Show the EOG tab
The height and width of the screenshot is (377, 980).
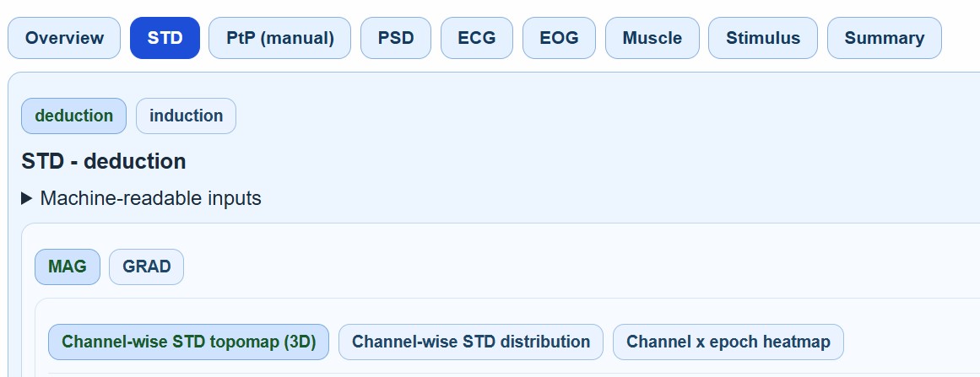pyautogui.click(x=559, y=38)
